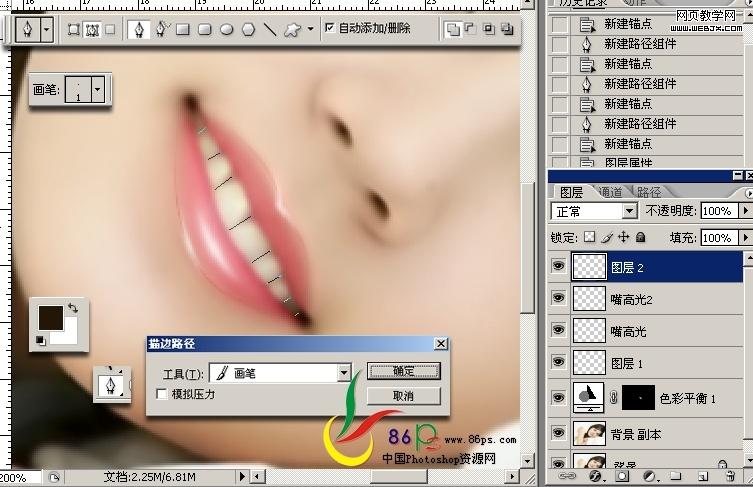Image resolution: width=753 pixels, height=487 pixels.
Task: Click the zoom percentage 200% field
Action: pos(19,477)
